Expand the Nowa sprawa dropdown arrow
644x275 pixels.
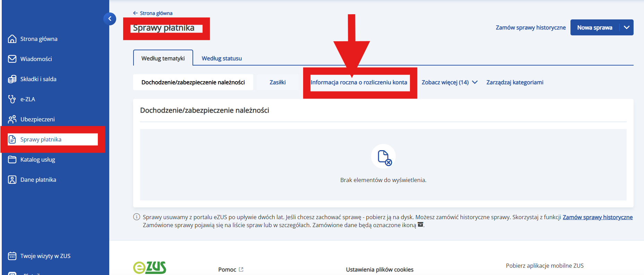pos(626,27)
